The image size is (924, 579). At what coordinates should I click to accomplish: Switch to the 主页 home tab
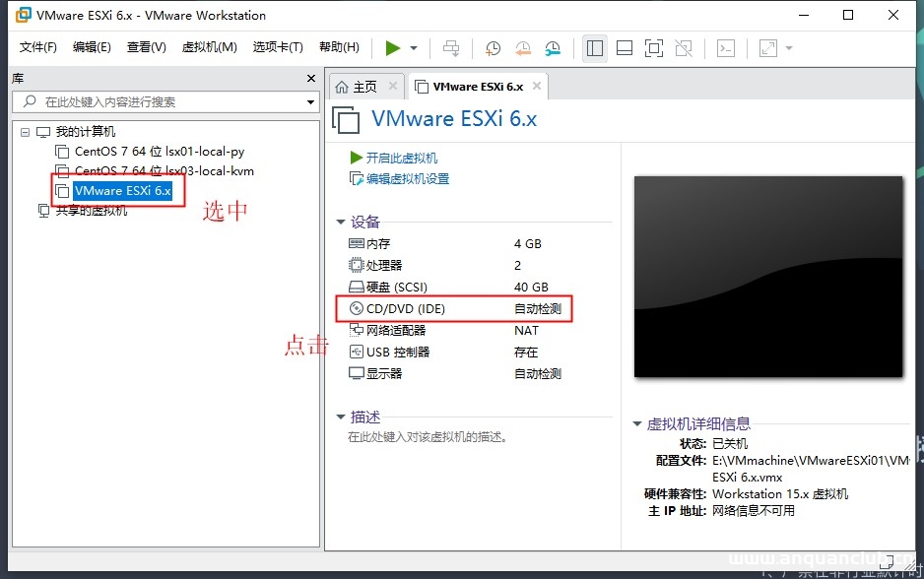pos(362,86)
